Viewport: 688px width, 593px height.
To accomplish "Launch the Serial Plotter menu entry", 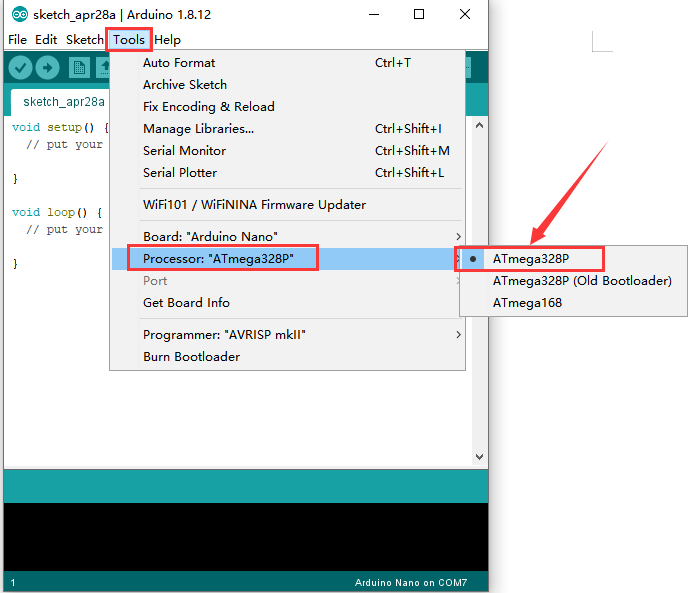I will point(287,173).
